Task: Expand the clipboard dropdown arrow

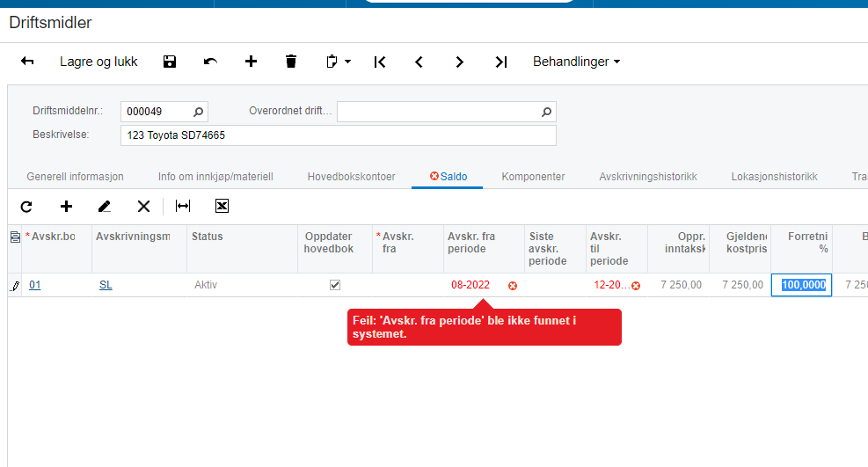Action: (x=347, y=62)
